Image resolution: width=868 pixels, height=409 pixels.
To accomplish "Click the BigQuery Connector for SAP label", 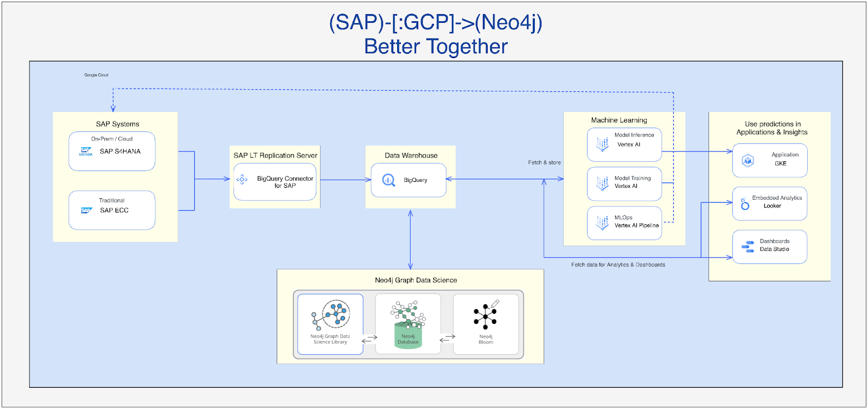I will (x=285, y=182).
